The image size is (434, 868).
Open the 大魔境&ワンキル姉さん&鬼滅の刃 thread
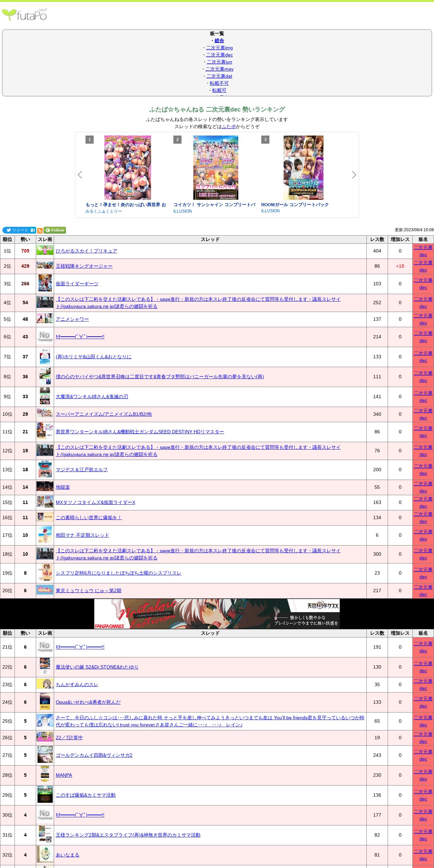tap(92, 396)
